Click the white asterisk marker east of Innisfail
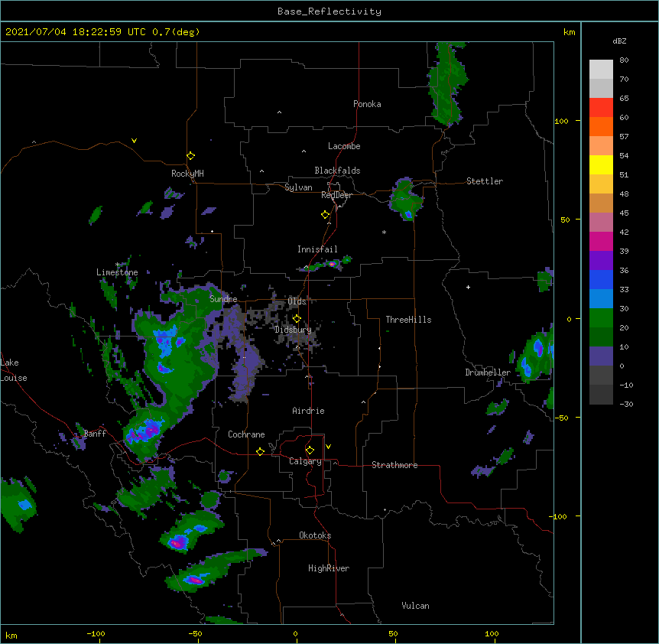The height and width of the screenshot is (644, 659). (x=384, y=232)
